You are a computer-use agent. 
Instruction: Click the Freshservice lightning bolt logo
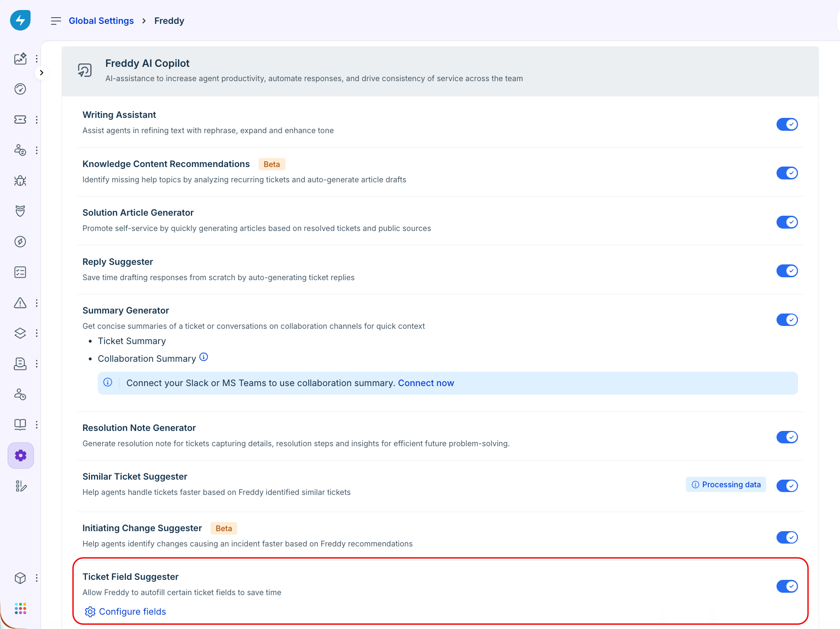20,20
